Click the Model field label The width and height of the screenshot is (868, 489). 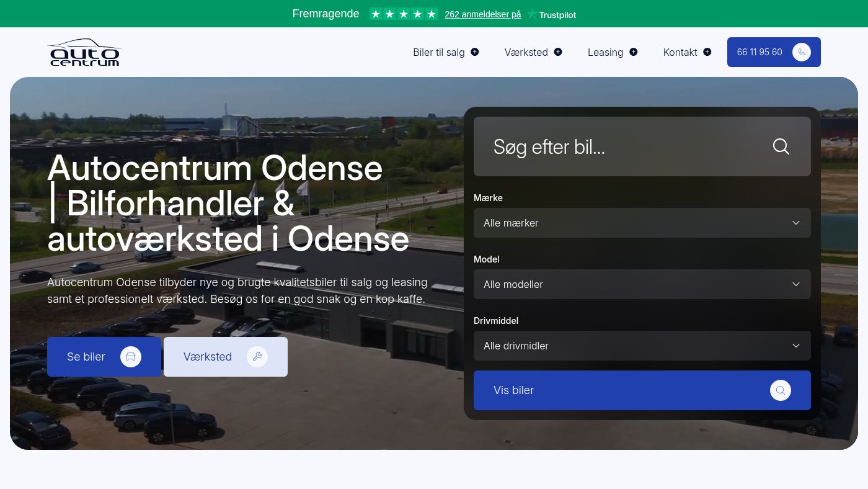point(487,259)
